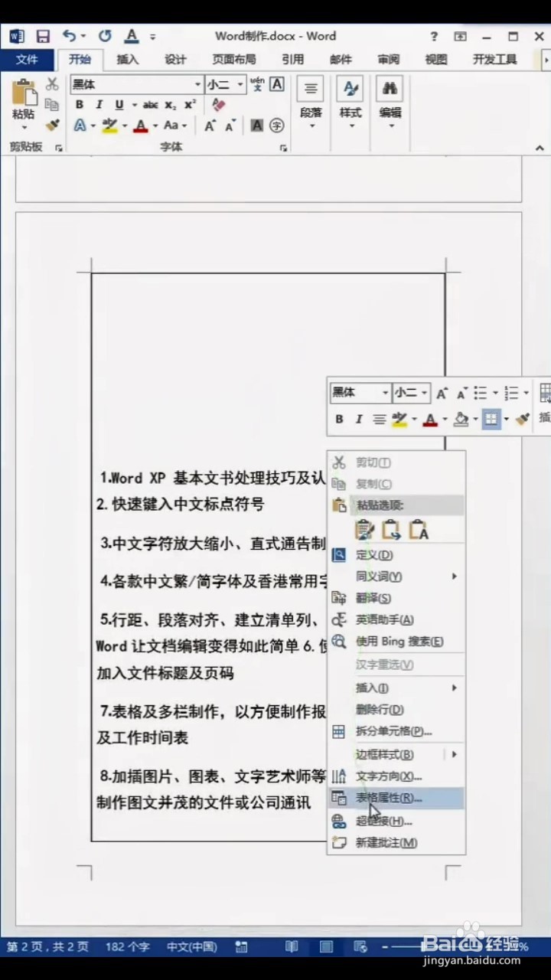Undo the last action
This screenshot has height=980, width=551.
tap(70, 36)
